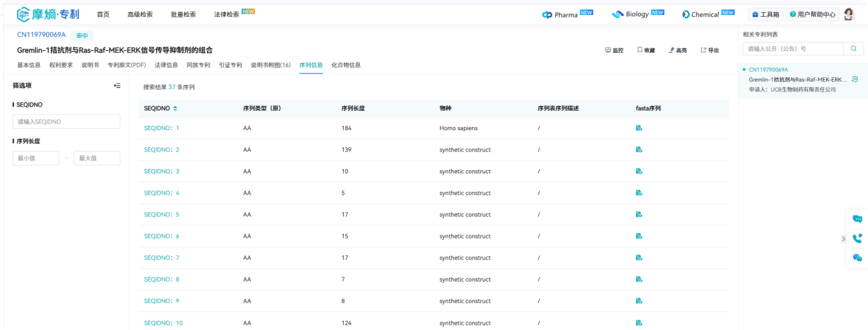Image resolution: width=868 pixels, height=330 pixels.
Task: Open 用户帮助中心
Action: tap(813, 14)
